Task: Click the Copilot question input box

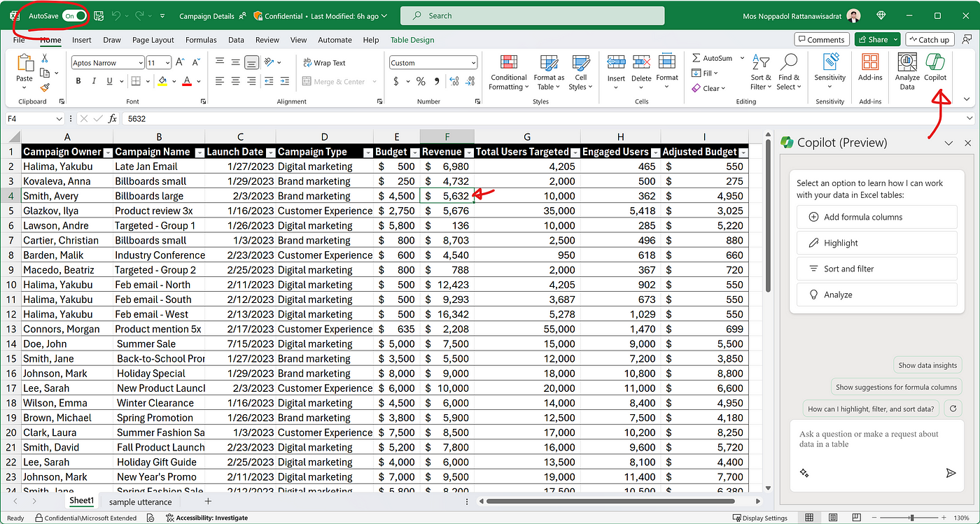Action: [868, 439]
